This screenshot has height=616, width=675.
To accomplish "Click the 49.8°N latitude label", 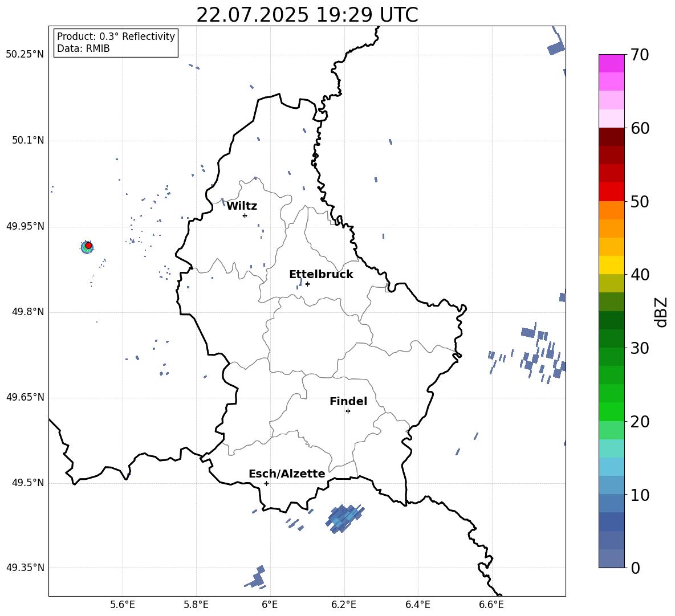I will coord(28,312).
